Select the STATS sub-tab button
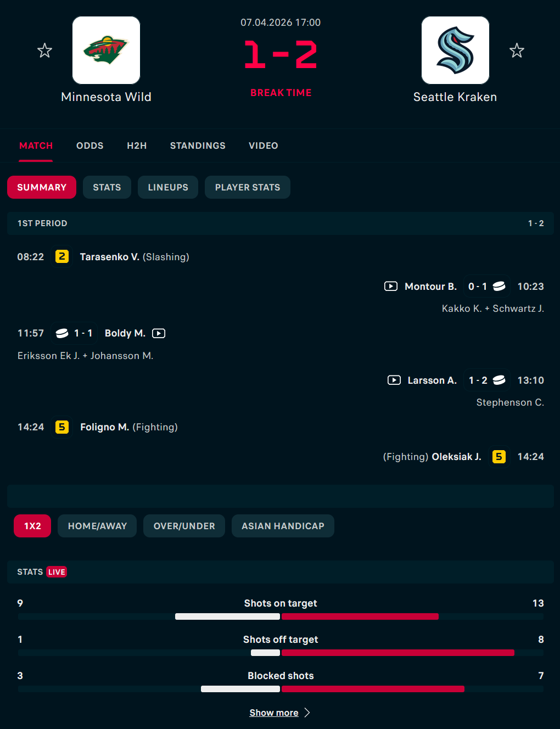The image size is (560, 729). [x=107, y=187]
